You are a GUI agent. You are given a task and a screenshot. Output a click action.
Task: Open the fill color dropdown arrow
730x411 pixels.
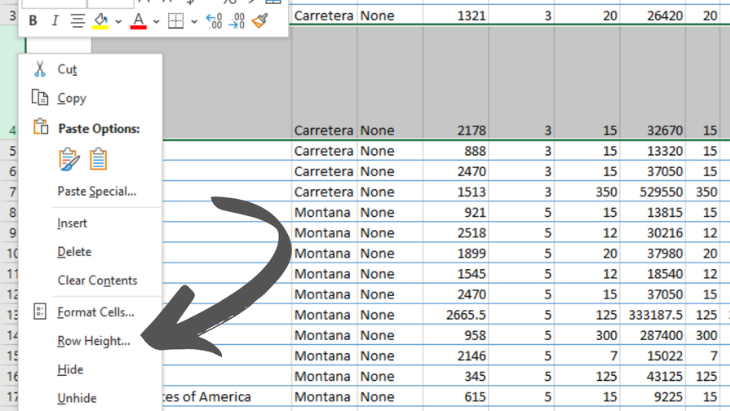coord(118,21)
